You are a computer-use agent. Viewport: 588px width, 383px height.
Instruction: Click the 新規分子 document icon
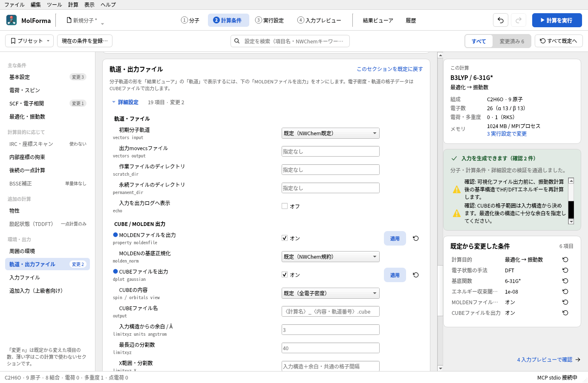pos(69,20)
